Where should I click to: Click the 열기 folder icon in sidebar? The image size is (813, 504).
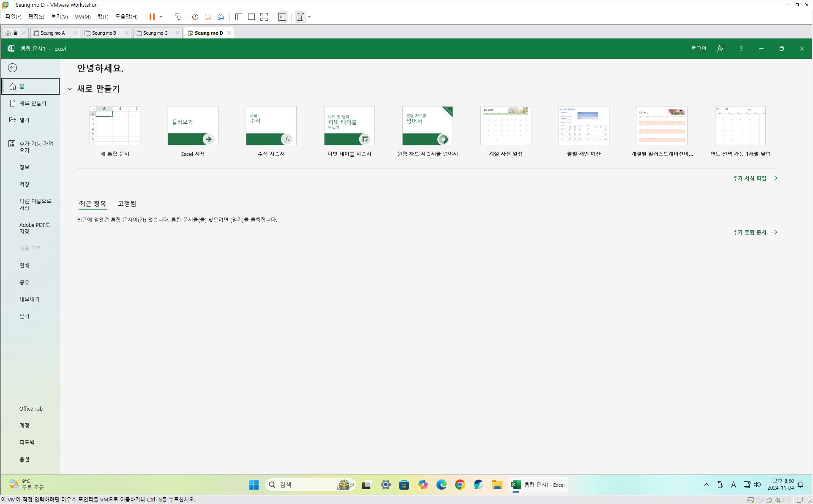click(x=13, y=120)
